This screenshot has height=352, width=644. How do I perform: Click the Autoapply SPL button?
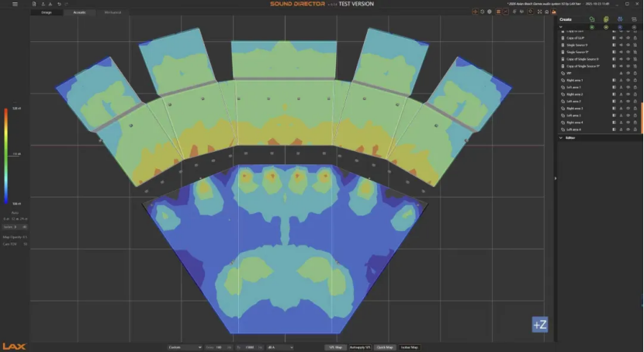360,347
